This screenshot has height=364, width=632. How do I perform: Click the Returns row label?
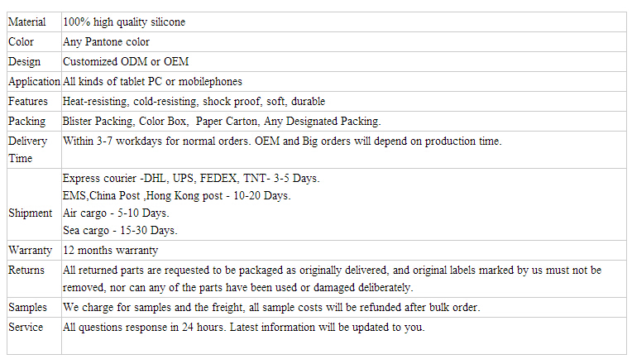click(26, 270)
